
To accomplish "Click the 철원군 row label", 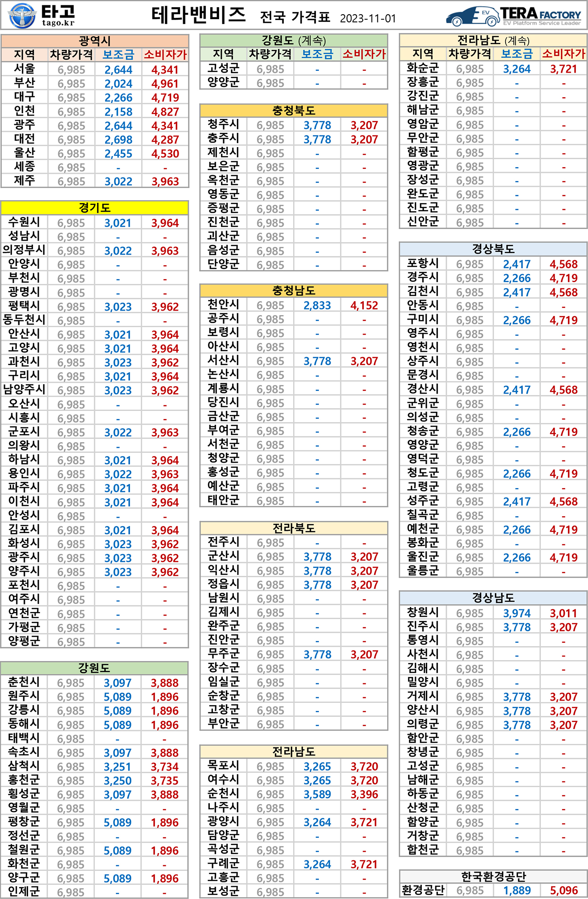I will click(24, 850).
